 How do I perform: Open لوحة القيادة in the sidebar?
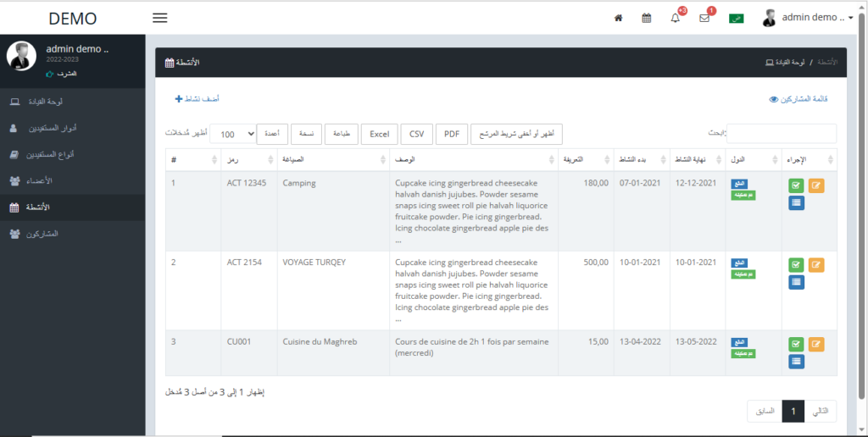[73, 102]
